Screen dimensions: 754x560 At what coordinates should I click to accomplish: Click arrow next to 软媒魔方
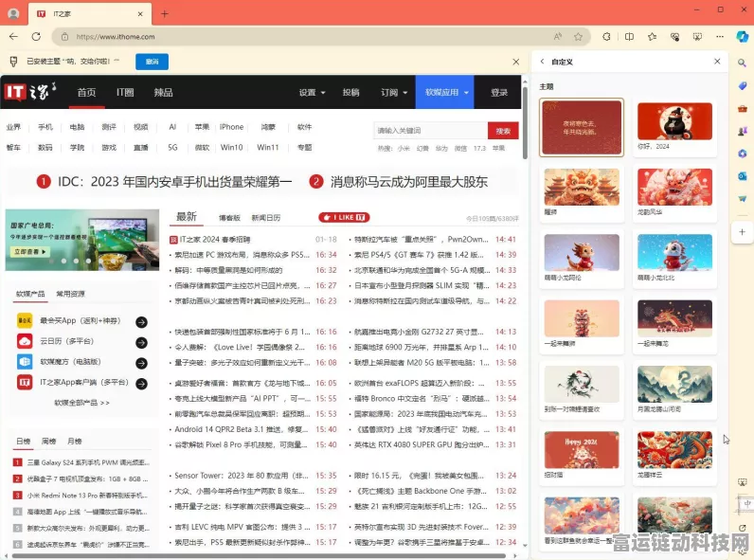point(141,363)
